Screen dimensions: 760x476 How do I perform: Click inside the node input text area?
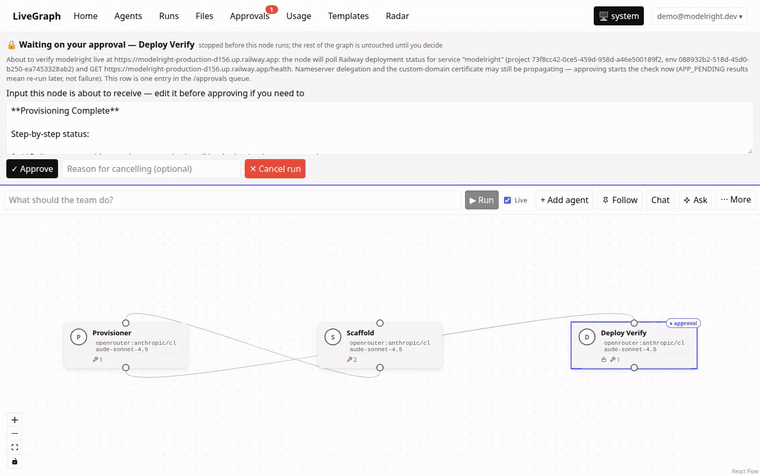380,128
